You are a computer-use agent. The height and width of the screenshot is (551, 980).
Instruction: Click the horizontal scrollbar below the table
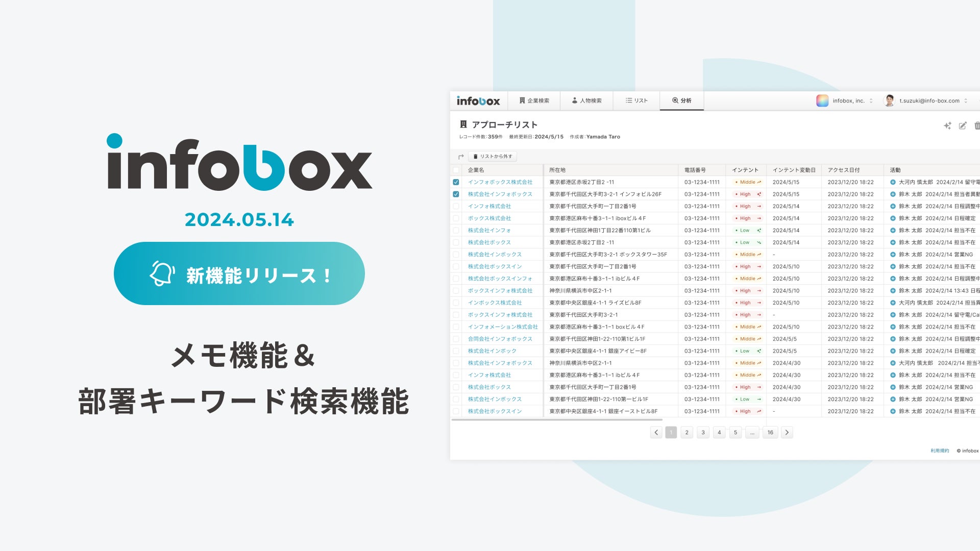pos(556,420)
